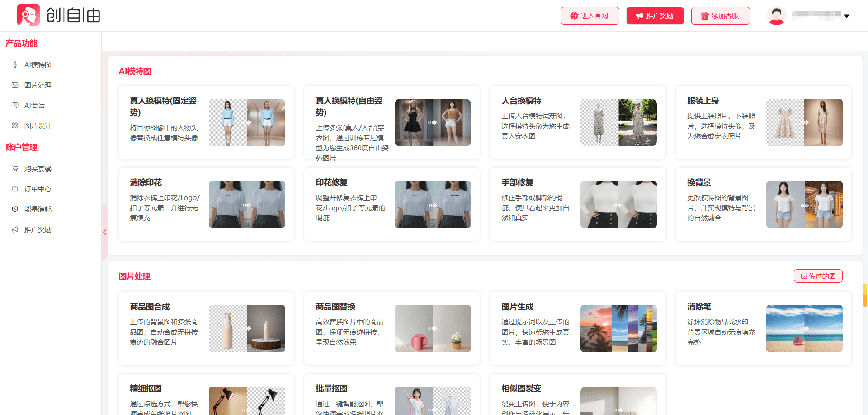
Task: Open the 人台换模特 card title
Action: coord(521,101)
